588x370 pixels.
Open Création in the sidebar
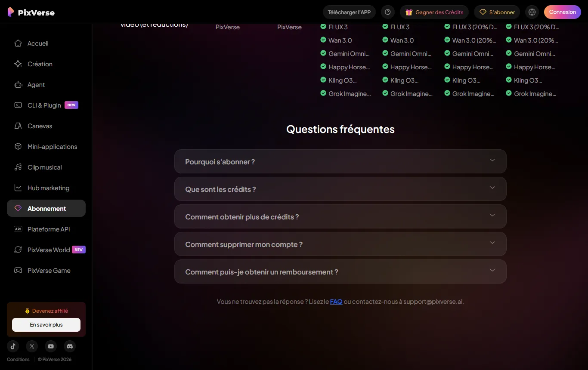(x=46, y=64)
